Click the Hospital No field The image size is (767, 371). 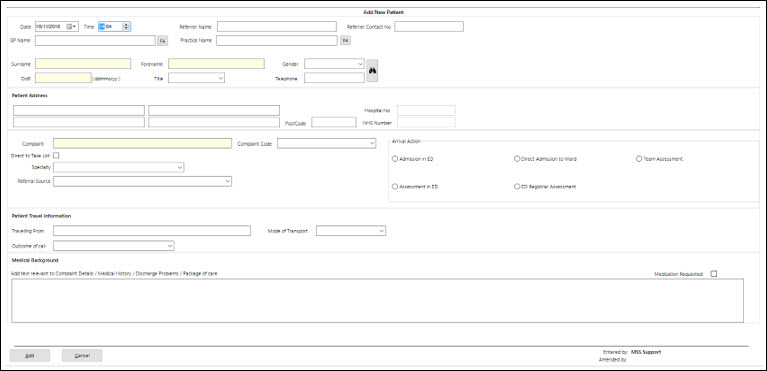pos(426,111)
